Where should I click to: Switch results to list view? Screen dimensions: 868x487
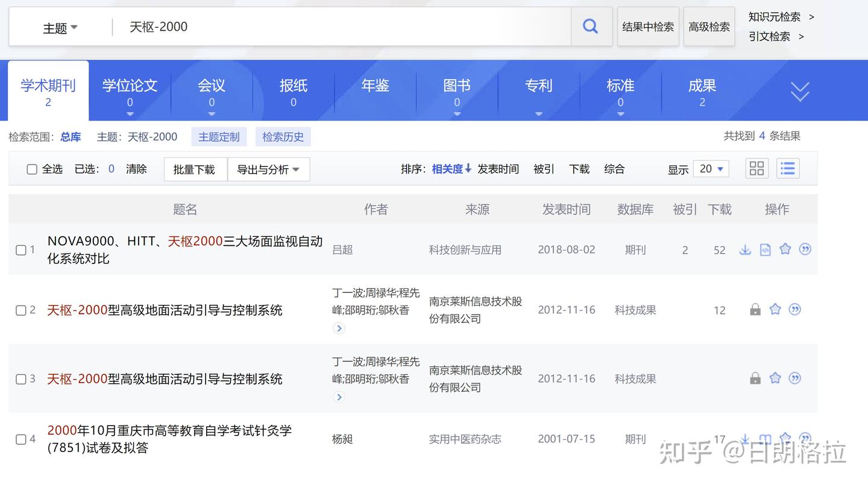[x=788, y=169]
